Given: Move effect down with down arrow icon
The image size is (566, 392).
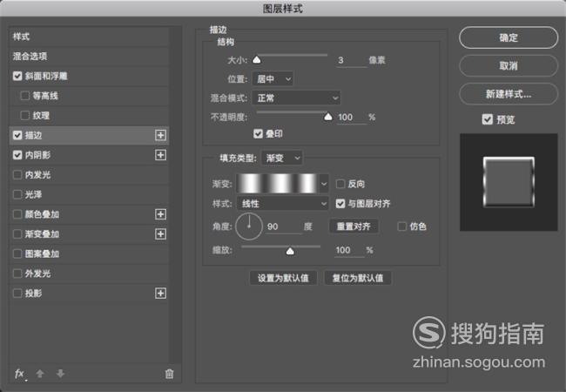Looking at the screenshot, I should (x=60, y=374).
